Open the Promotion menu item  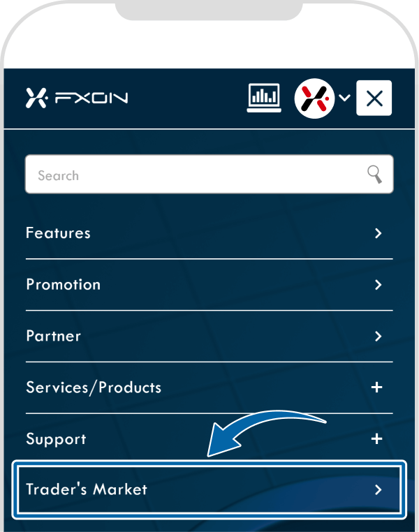pos(209,285)
